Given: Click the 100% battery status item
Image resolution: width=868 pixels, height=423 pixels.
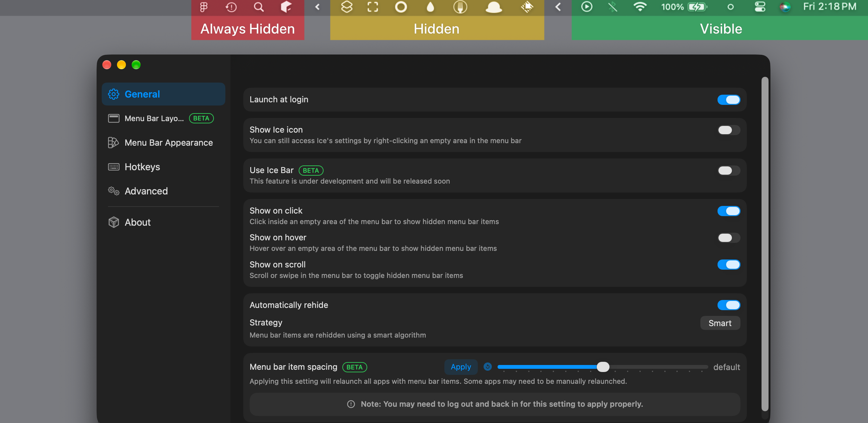Looking at the screenshot, I should (x=684, y=7).
